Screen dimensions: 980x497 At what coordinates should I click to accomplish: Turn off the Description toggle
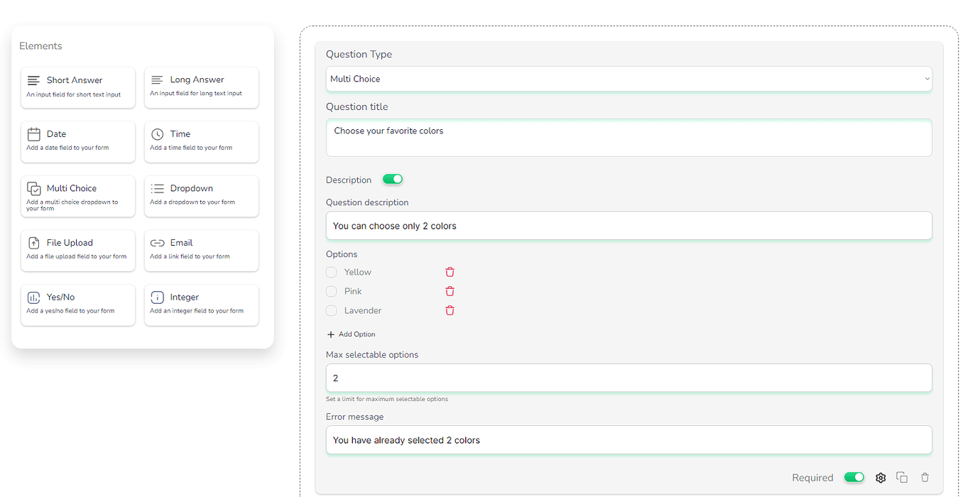(393, 180)
